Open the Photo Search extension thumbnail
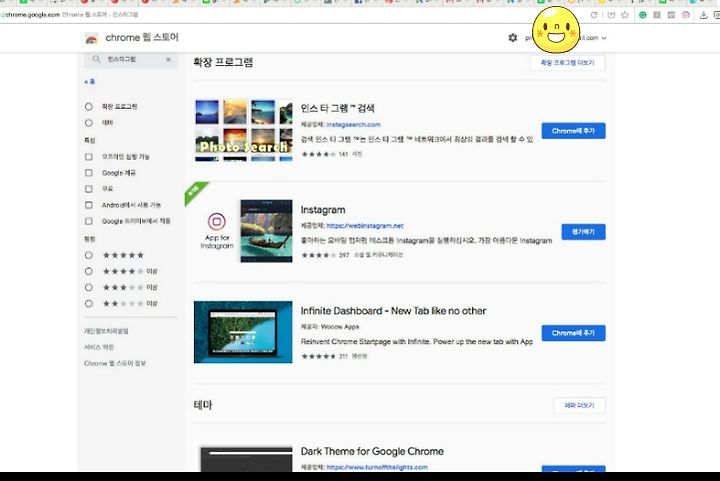Screen dimensions: 720x481 pyautogui.click(x=243, y=130)
